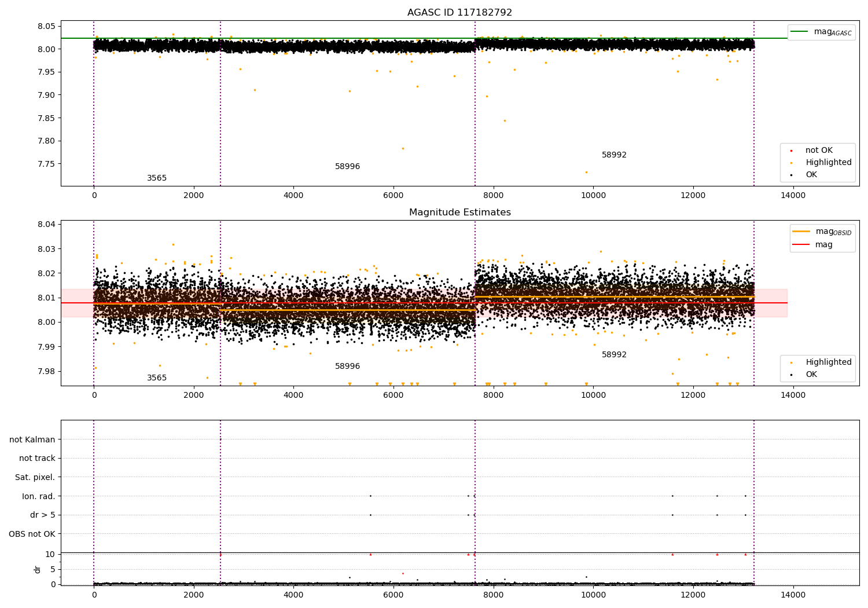This screenshot has height=608, width=868.
Task: Click the 58996 observation label in top plot
Action: coord(347,167)
